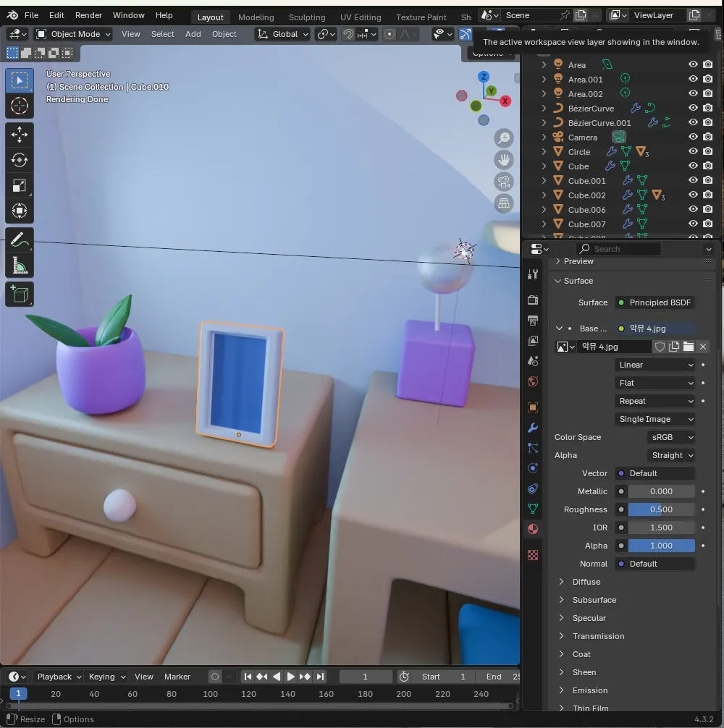724x728 pixels.
Task: Toggle camera view icon in viewport
Action: tap(504, 182)
